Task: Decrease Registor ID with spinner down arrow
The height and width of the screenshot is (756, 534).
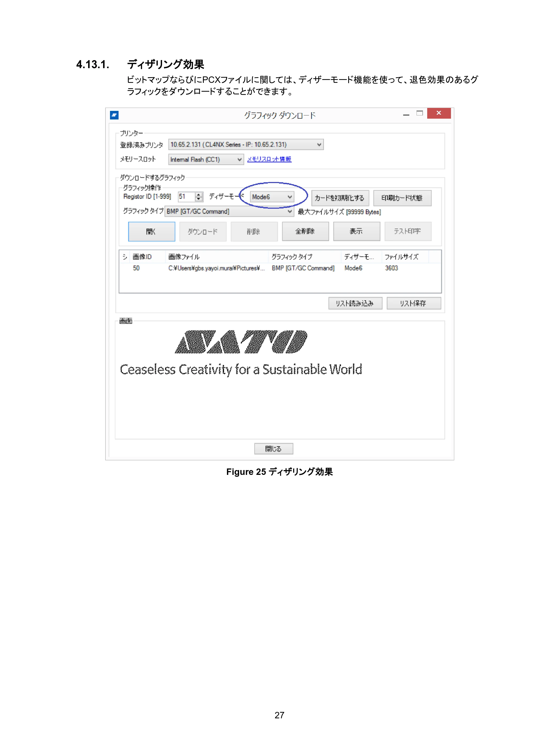Action: pos(198,199)
